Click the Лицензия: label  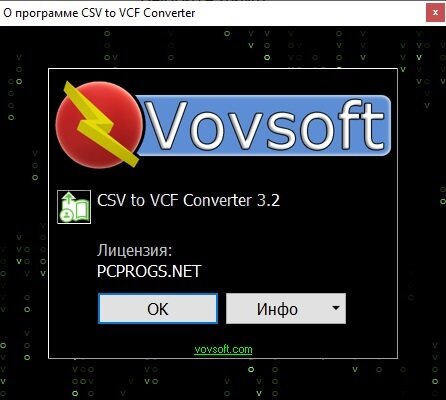135,250
